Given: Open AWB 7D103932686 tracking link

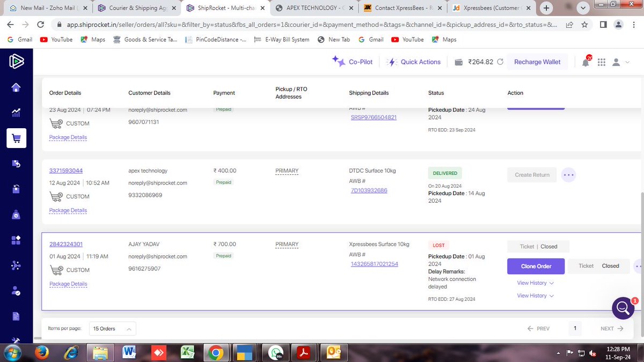Looking at the screenshot, I should click(x=369, y=190).
